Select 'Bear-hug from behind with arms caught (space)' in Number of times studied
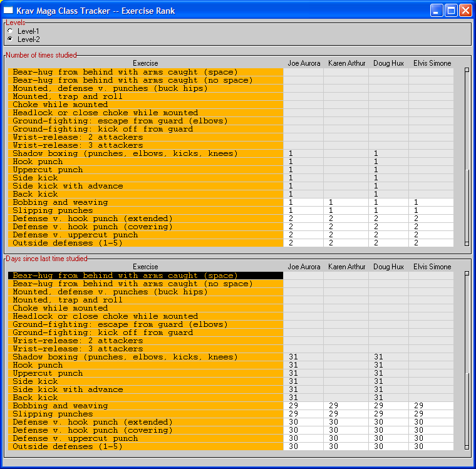Viewport: 476px width, 469px height. click(x=145, y=72)
